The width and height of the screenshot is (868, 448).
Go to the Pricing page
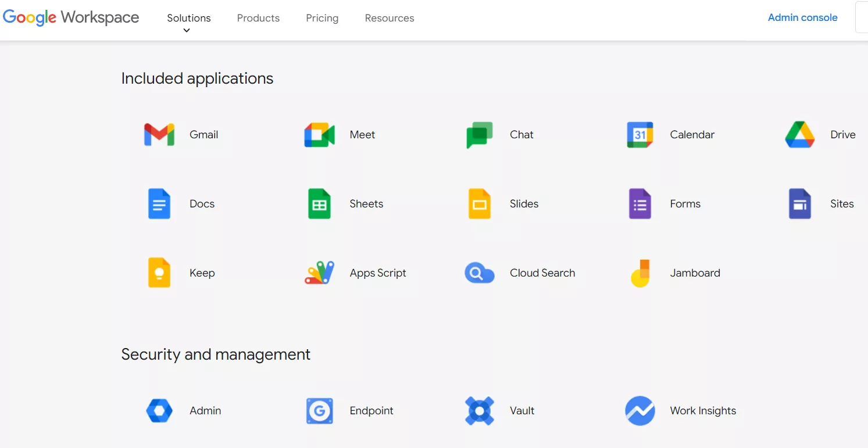(x=322, y=18)
